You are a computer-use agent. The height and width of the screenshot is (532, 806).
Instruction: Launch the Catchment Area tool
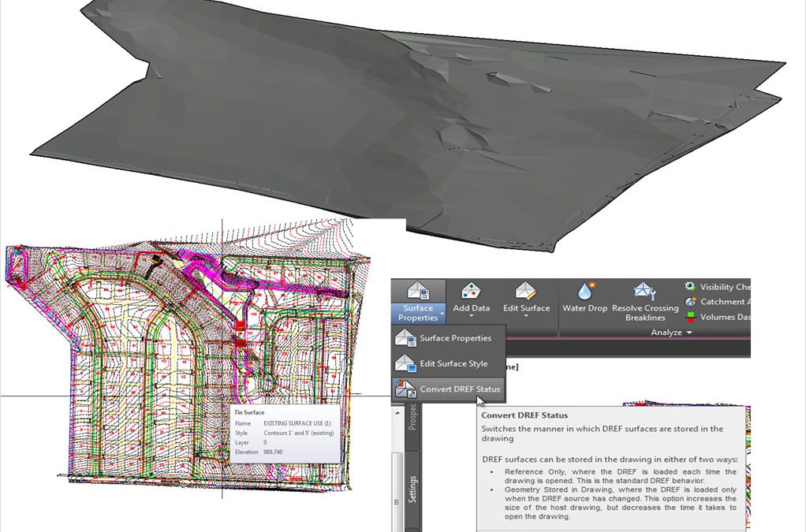pyautogui.click(x=717, y=302)
